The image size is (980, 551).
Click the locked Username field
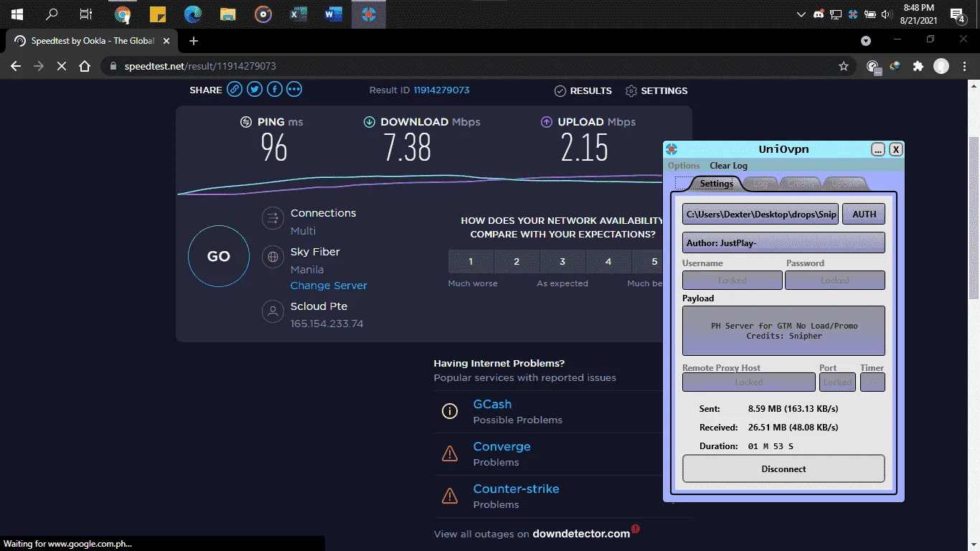coord(732,281)
